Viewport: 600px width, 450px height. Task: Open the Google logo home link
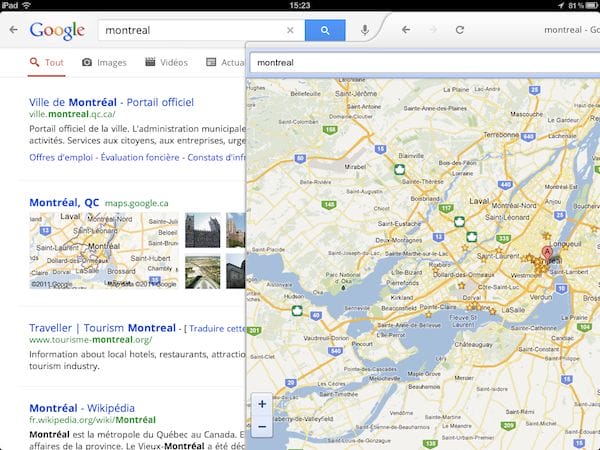click(57, 31)
